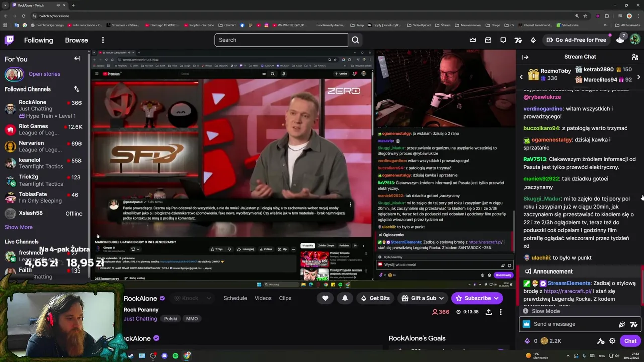Open channel points 2.2K balance

point(551,341)
